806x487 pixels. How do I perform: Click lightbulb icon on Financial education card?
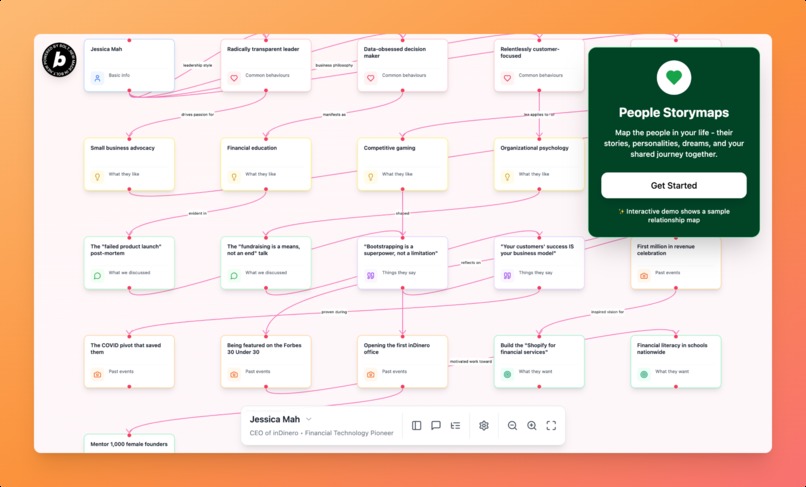coord(234,177)
